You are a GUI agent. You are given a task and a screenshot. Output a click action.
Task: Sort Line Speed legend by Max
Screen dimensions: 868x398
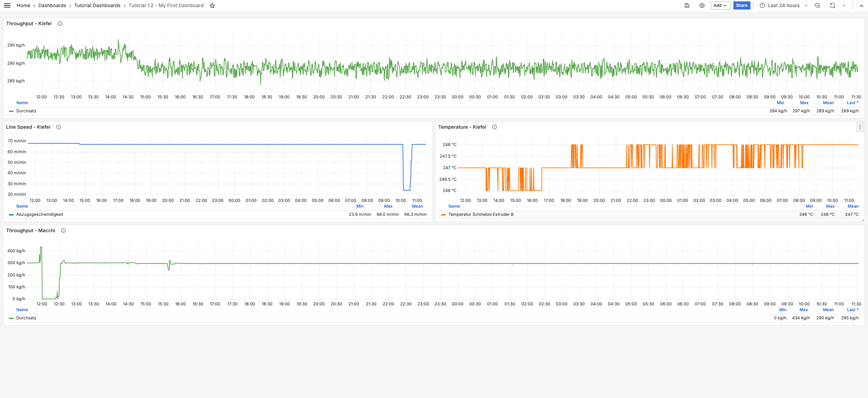(x=388, y=206)
